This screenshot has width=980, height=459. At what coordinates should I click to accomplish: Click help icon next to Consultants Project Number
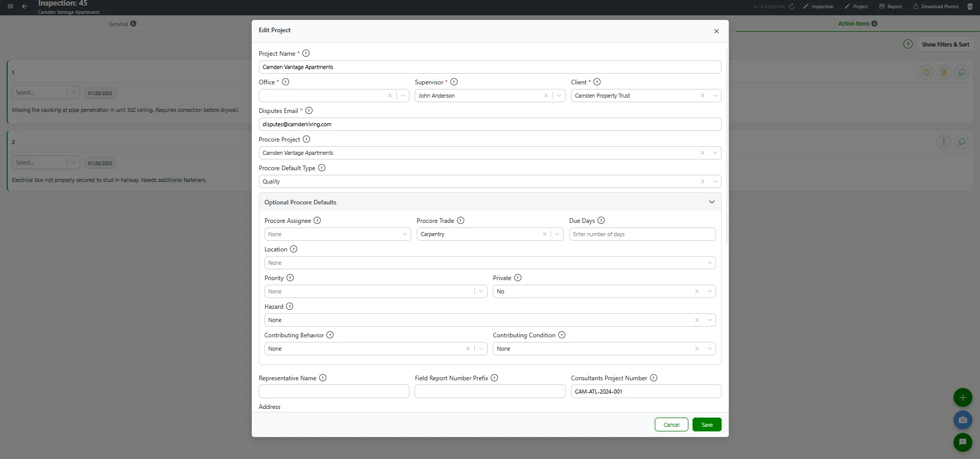click(x=654, y=378)
